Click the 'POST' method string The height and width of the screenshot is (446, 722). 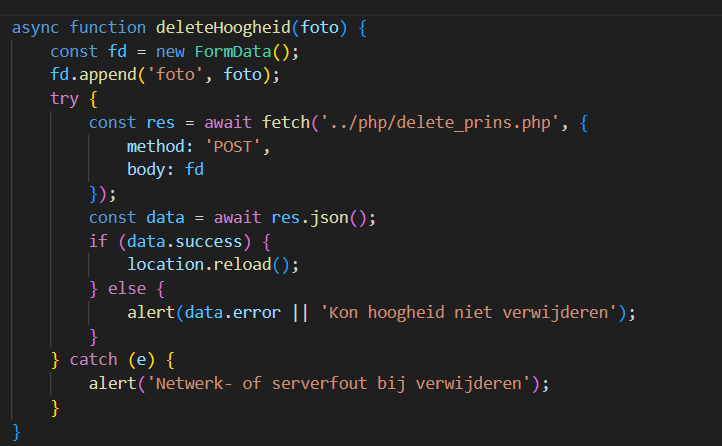(238, 147)
